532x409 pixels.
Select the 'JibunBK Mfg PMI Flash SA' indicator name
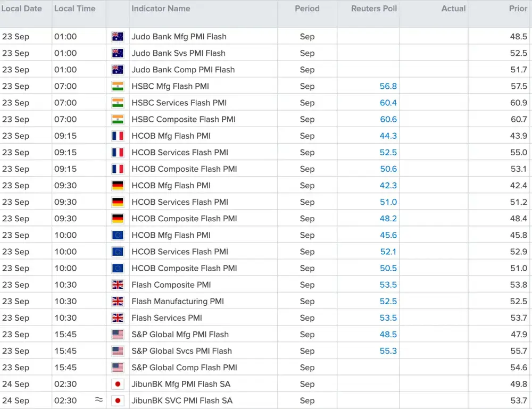(181, 384)
